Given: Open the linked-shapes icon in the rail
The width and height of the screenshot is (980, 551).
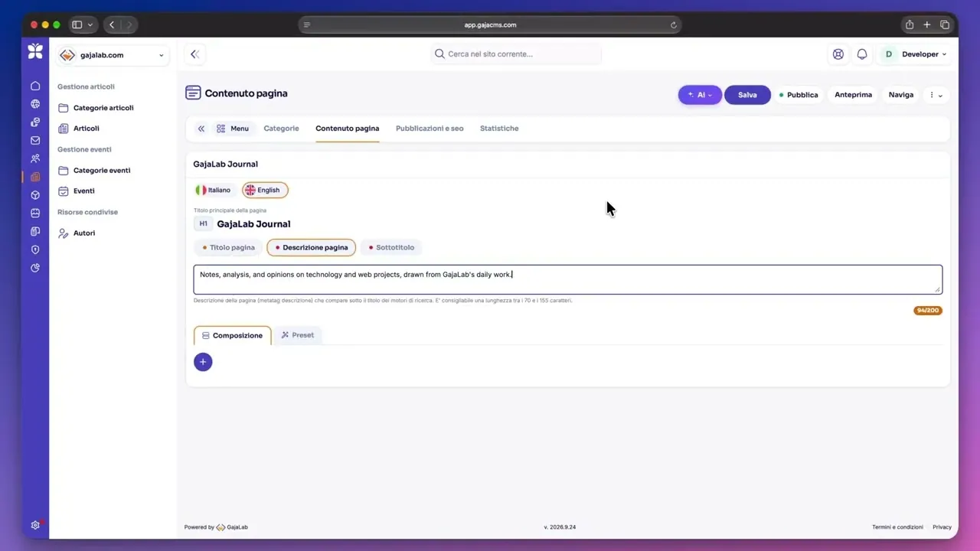Looking at the screenshot, I should tap(35, 122).
